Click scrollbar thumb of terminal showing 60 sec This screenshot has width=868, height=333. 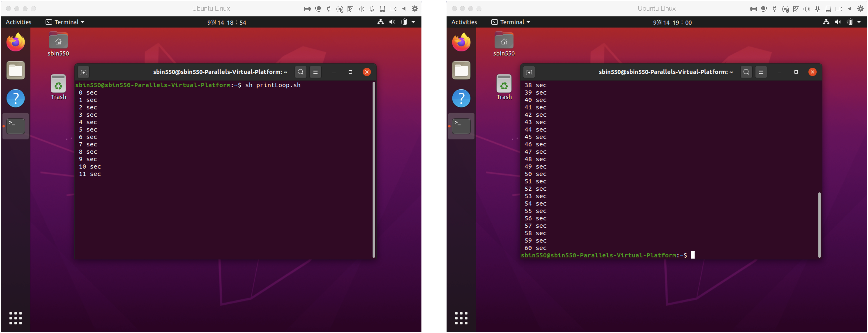[x=820, y=225]
